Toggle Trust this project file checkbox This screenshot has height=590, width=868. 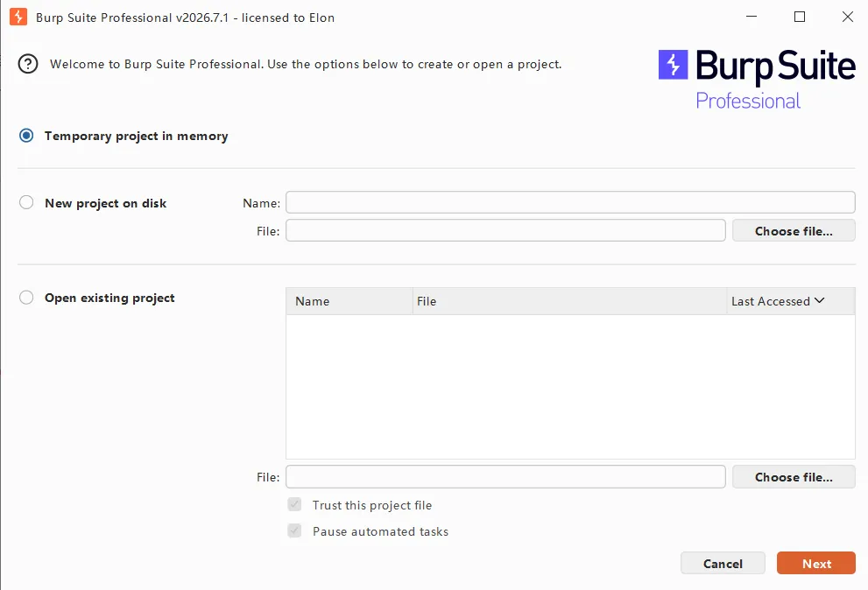294,504
